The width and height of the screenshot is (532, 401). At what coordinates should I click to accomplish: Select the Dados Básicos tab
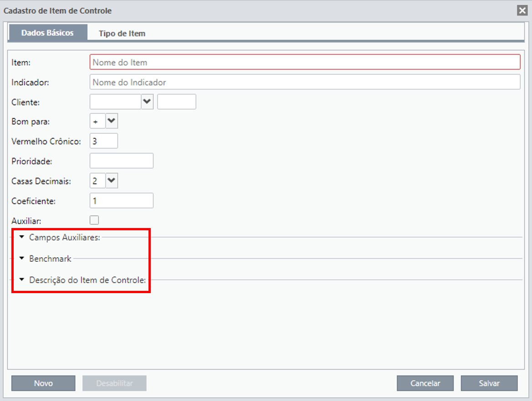click(x=47, y=32)
